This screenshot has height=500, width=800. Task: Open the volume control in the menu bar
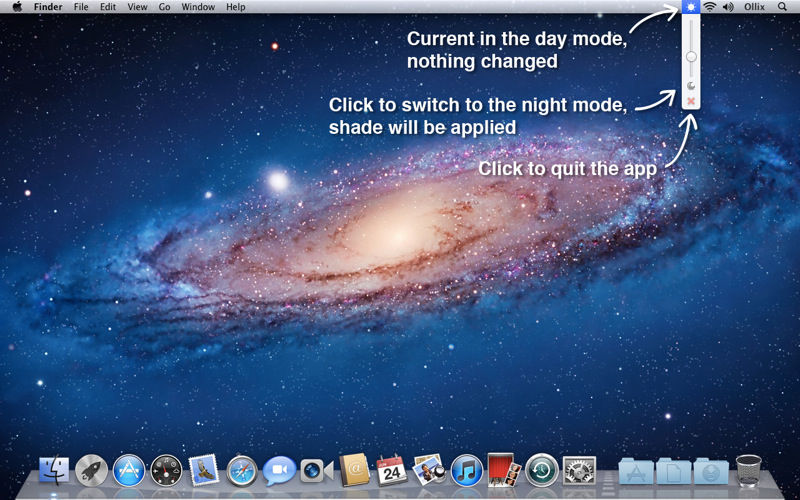(728, 7)
